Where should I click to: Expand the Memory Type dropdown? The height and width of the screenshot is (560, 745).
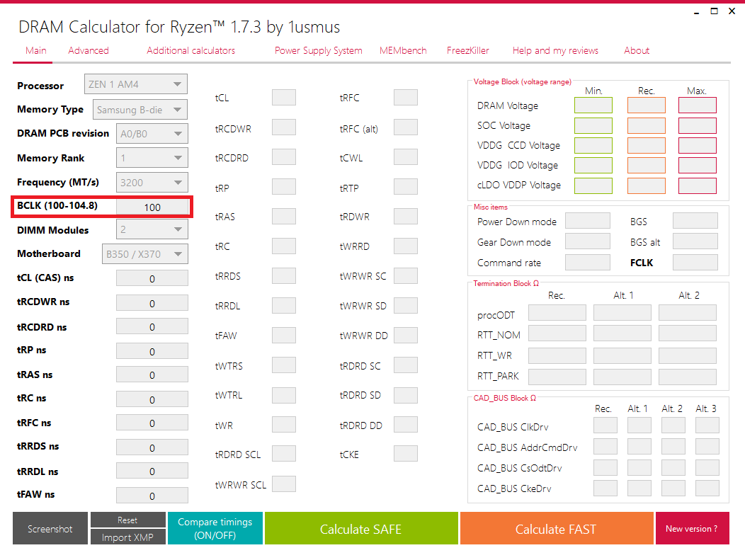[139, 108]
